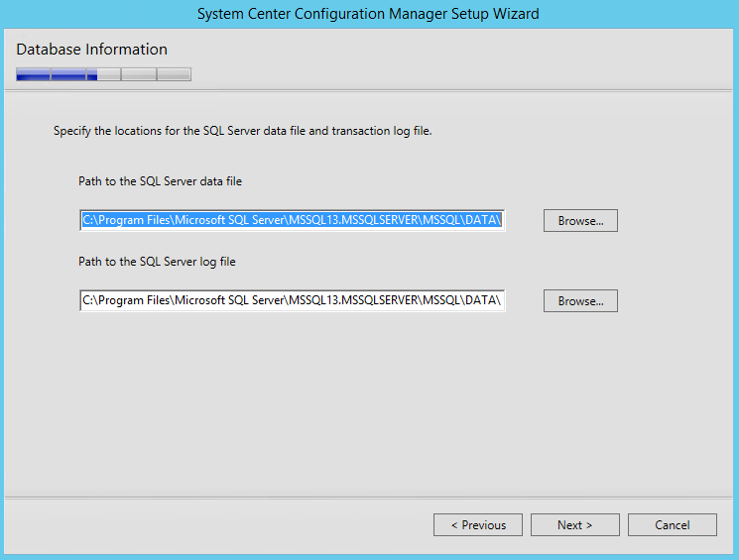Image resolution: width=739 pixels, height=560 pixels.
Task: Click the first filled progress bar segment
Action: (33, 74)
